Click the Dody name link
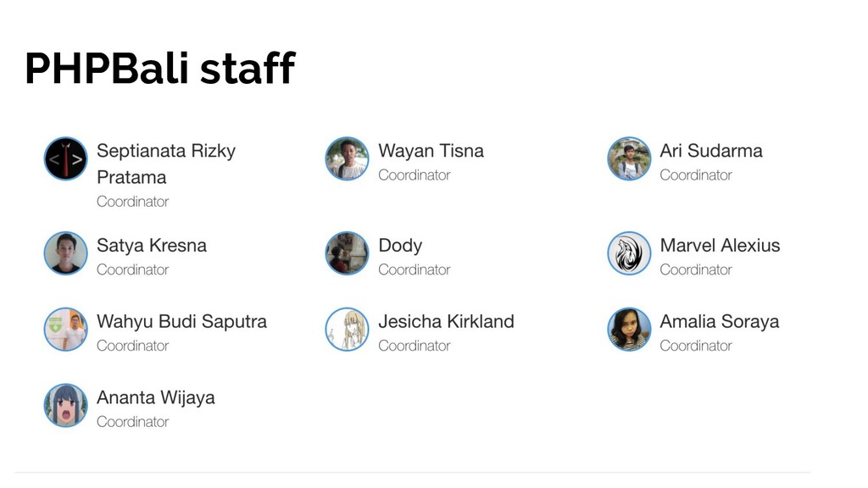 pos(400,245)
